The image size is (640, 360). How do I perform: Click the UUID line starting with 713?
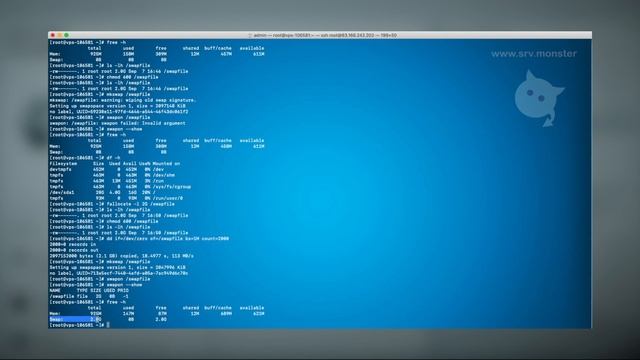[119, 273]
